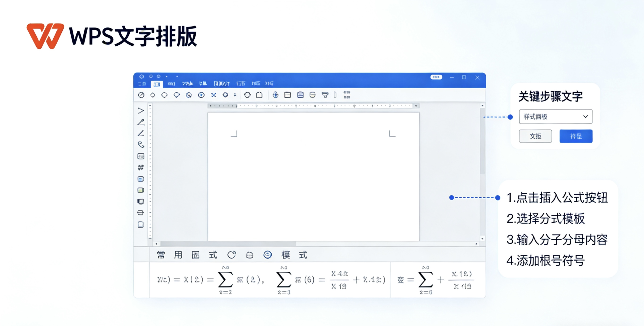The image size is (644, 326).
Task: Select the arrow tool at the top of the left sidebar
Action: pos(141,111)
